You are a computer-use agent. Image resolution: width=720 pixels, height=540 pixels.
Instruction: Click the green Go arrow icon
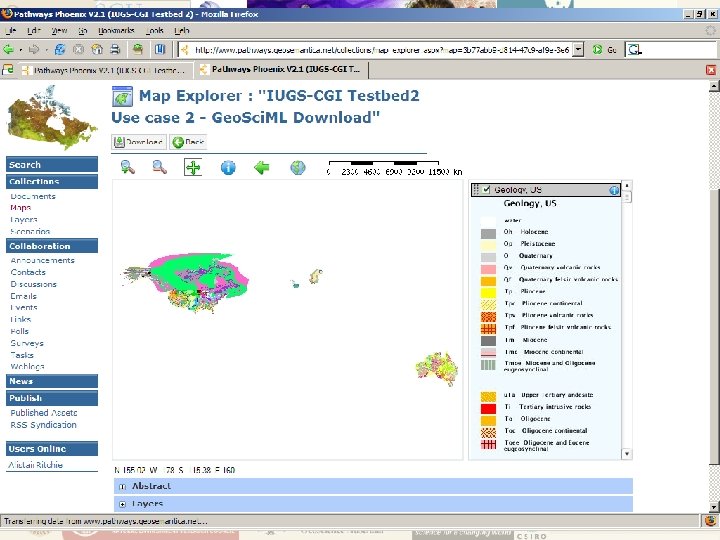pyautogui.click(x=597, y=50)
